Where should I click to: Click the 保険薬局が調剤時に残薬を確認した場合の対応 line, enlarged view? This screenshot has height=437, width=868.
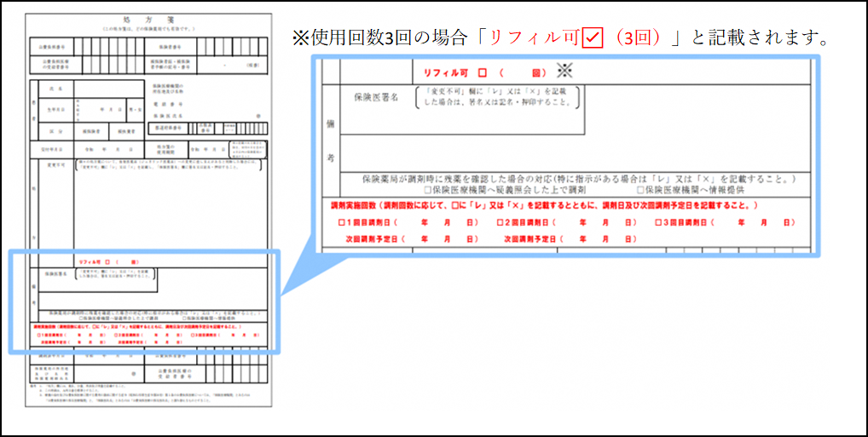pos(579,179)
